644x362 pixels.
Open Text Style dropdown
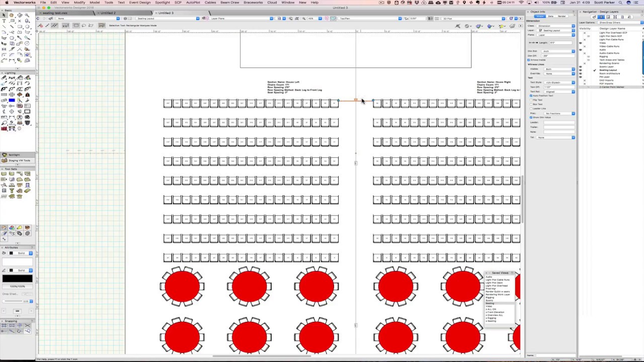coord(559,82)
